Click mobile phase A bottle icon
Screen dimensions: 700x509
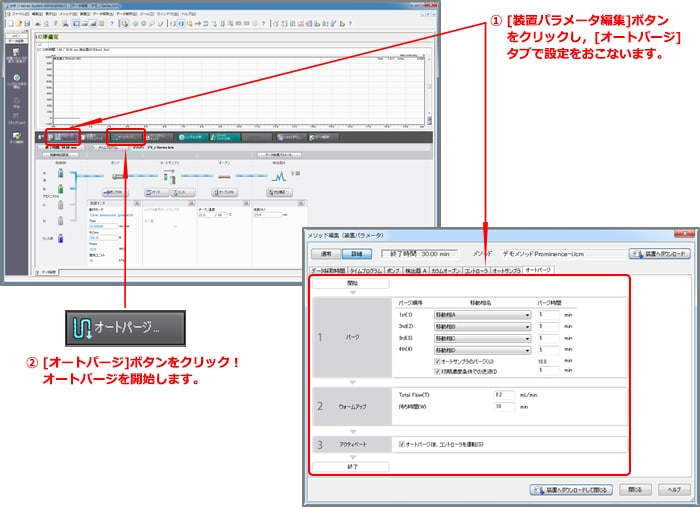point(60,173)
